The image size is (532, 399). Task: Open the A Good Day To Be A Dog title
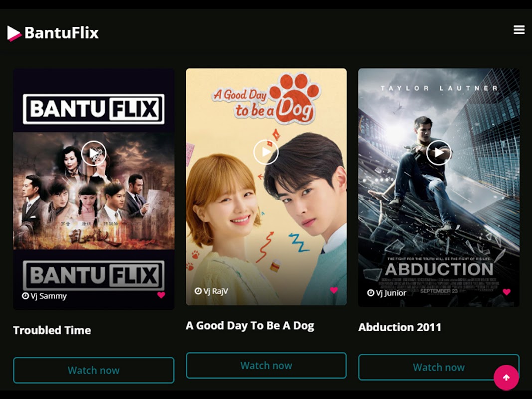click(x=250, y=326)
